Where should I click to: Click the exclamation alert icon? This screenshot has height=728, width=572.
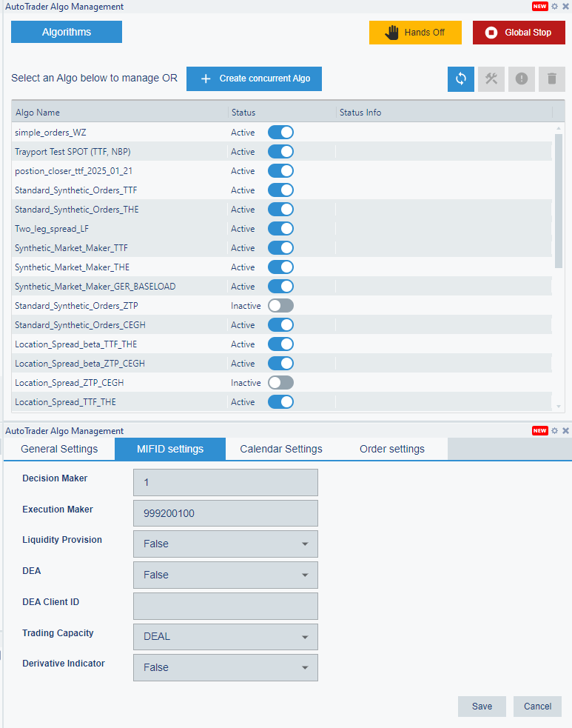coord(521,79)
